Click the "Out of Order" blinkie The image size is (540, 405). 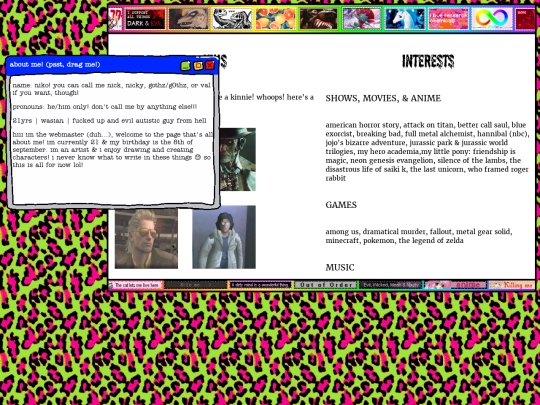[x=325, y=285]
